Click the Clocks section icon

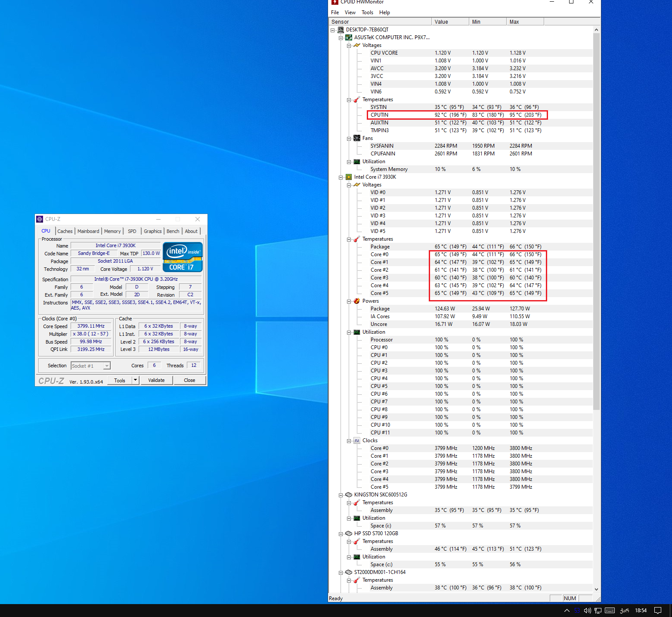pyautogui.click(x=357, y=440)
